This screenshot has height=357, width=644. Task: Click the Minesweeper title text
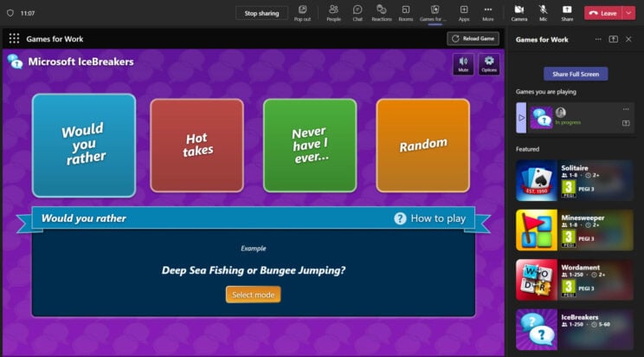[583, 217]
